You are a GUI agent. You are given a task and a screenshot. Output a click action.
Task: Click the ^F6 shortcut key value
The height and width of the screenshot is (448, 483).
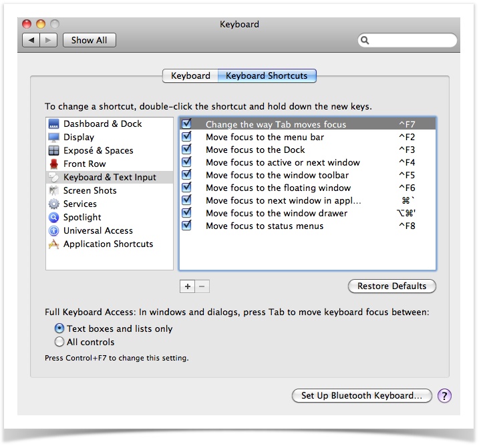tap(407, 188)
